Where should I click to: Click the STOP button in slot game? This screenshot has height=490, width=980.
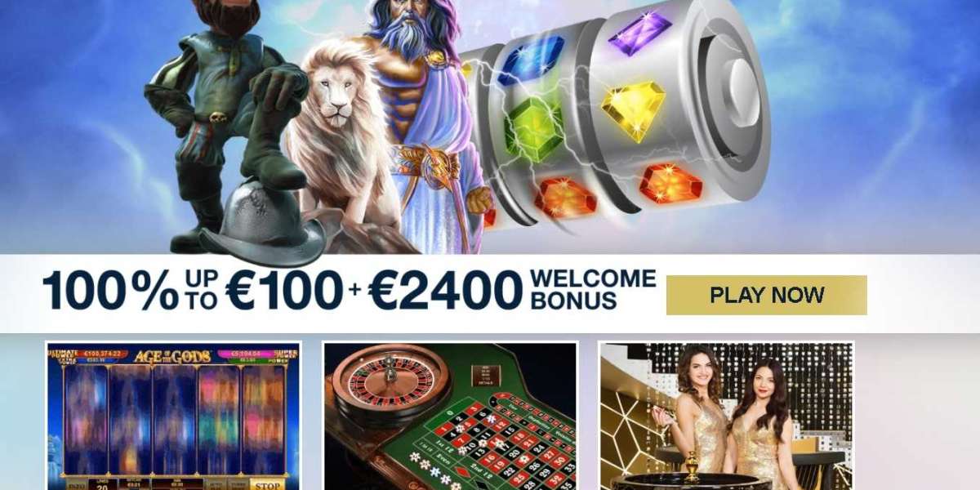[x=267, y=484]
